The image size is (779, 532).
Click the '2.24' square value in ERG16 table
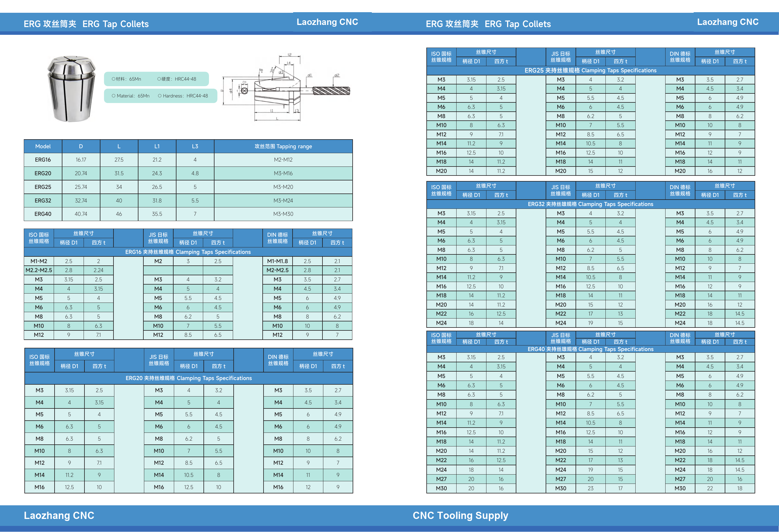tap(99, 270)
